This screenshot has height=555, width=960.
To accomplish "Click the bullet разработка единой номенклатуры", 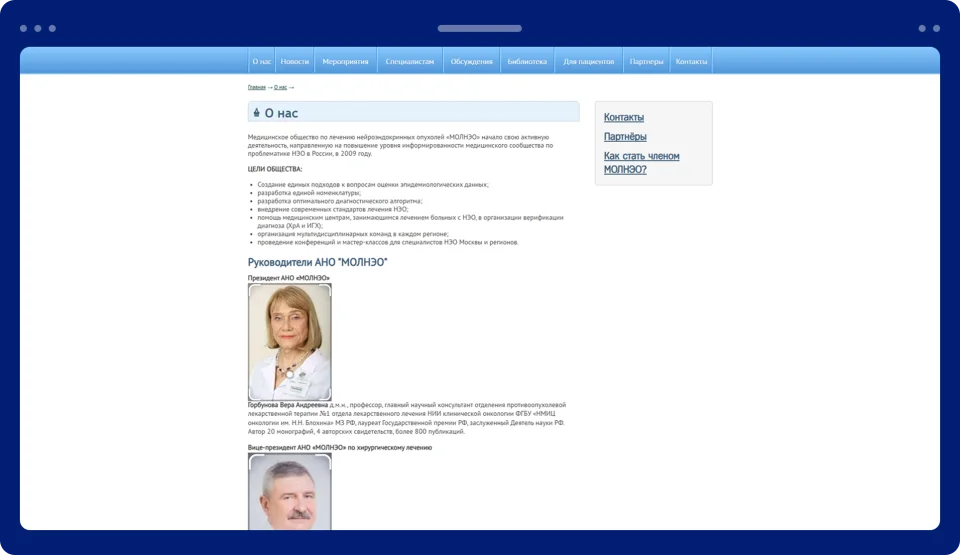I will 309,193.
